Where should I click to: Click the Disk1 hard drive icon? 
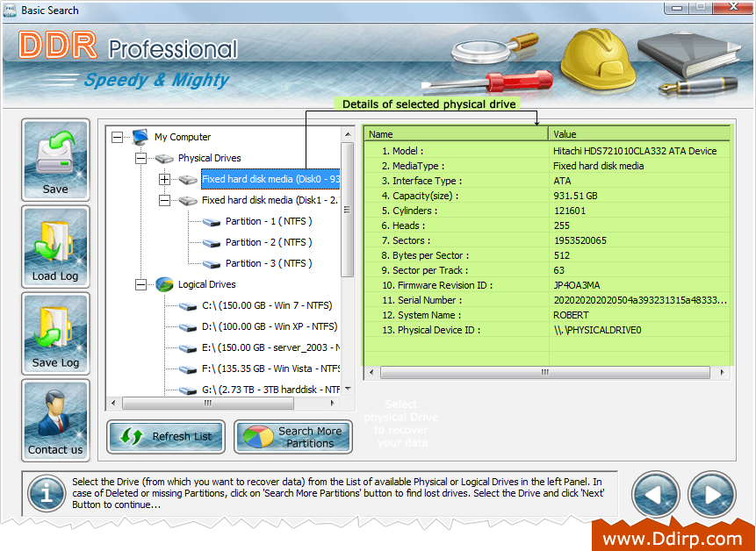[188, 200]
